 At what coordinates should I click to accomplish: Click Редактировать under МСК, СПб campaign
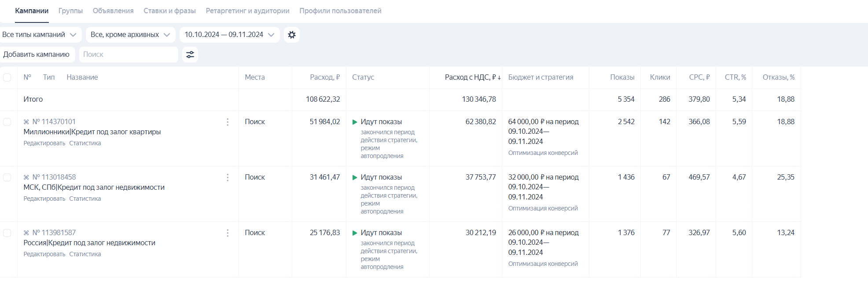44,199
